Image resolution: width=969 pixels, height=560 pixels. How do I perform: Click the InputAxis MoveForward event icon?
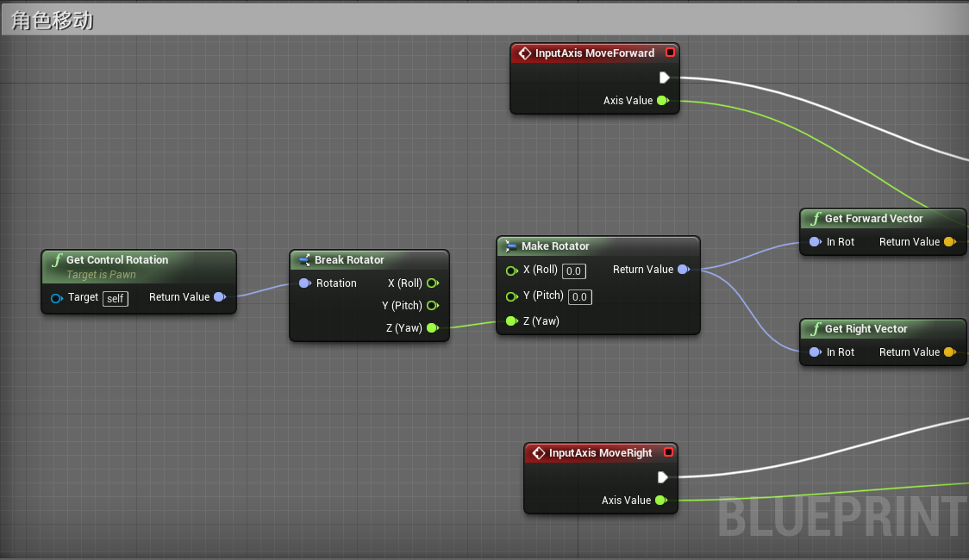tap(525, 53)
